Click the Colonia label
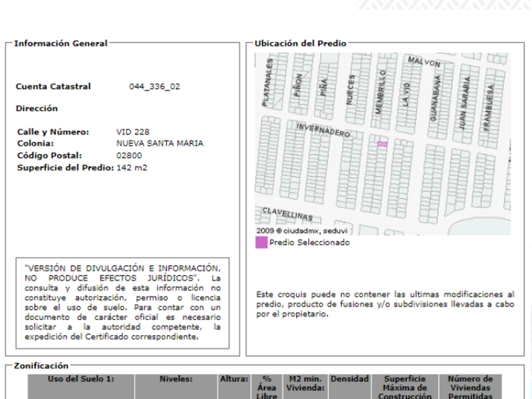The image size is (532, 399). click(x=35, y=143)
